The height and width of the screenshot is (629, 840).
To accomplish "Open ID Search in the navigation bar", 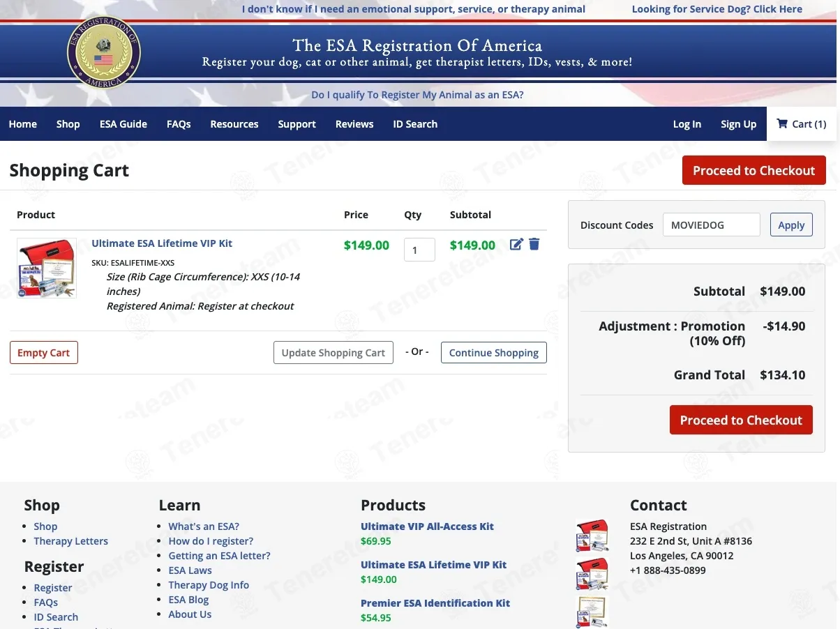I will (x=415, y=124).
